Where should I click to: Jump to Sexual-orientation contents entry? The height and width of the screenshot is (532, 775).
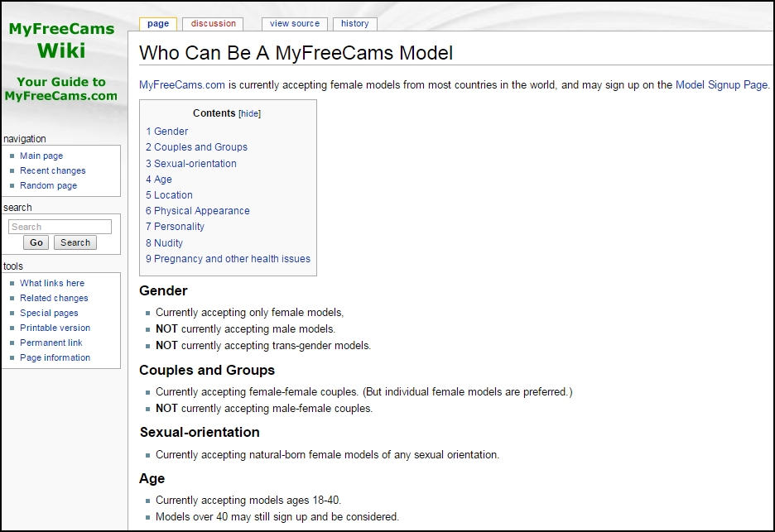tap(191, 164)
